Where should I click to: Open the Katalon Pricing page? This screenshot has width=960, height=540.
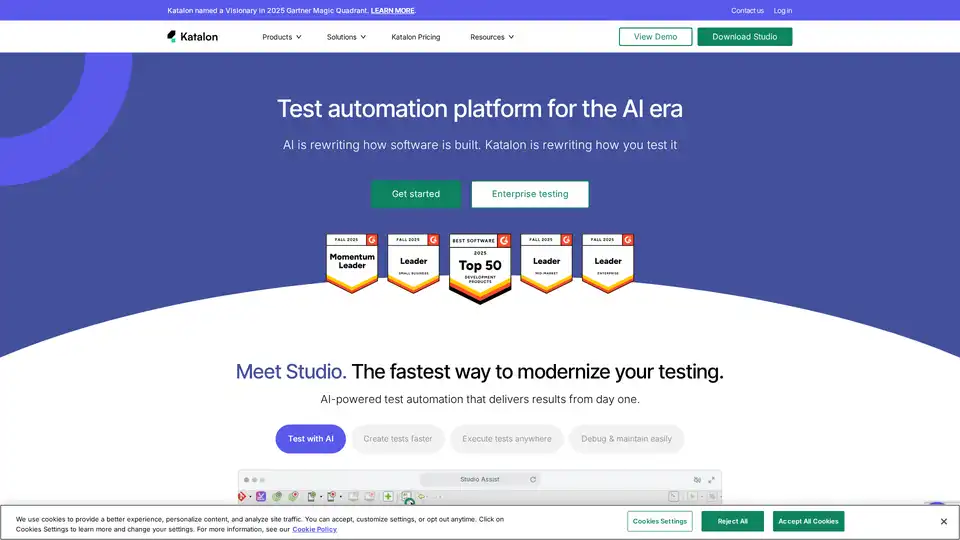415,37
